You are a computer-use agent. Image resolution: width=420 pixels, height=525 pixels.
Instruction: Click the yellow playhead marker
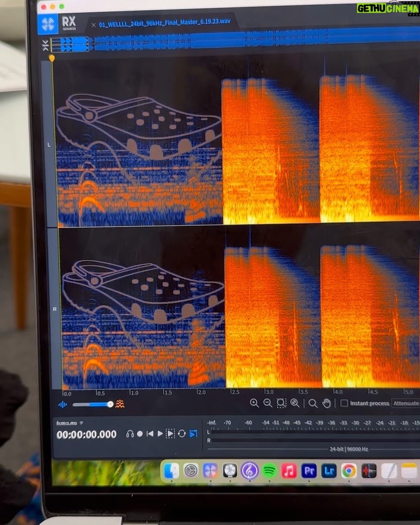[x=51, y=58]
